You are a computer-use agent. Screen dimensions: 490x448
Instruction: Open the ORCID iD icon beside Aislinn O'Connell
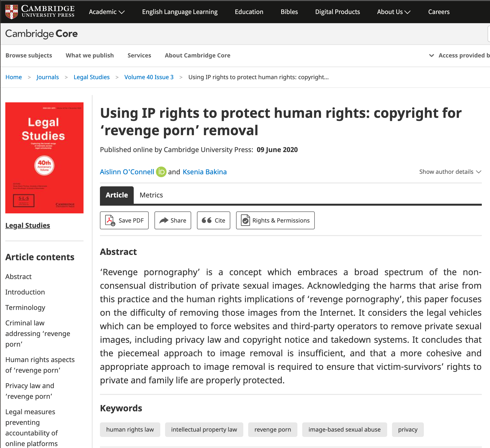click(x=161, y=172)
